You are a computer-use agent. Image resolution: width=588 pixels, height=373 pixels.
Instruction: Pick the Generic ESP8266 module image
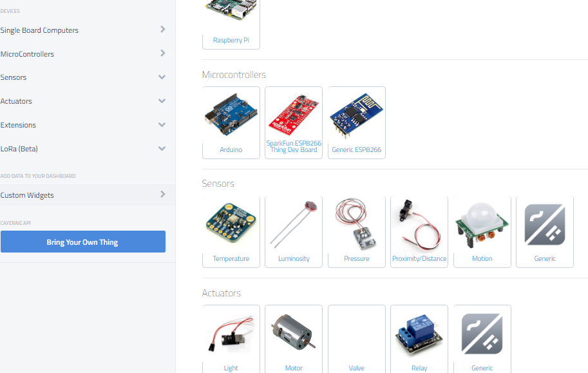(x=357, y=115)
